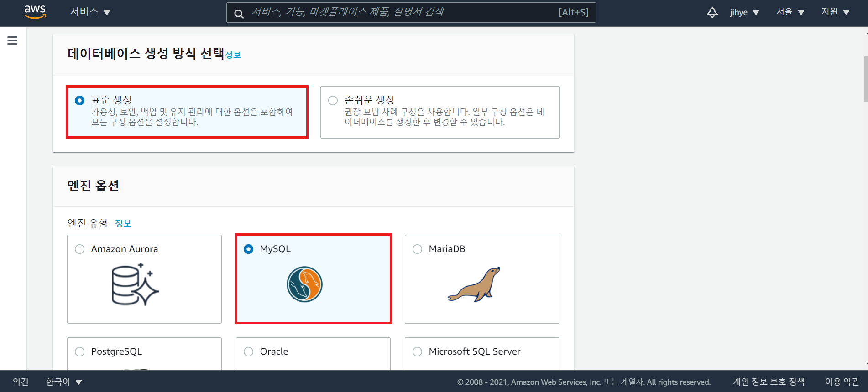Expand the 서비스 services dropdown
The image size is (868, 392).
click(90, 12)
